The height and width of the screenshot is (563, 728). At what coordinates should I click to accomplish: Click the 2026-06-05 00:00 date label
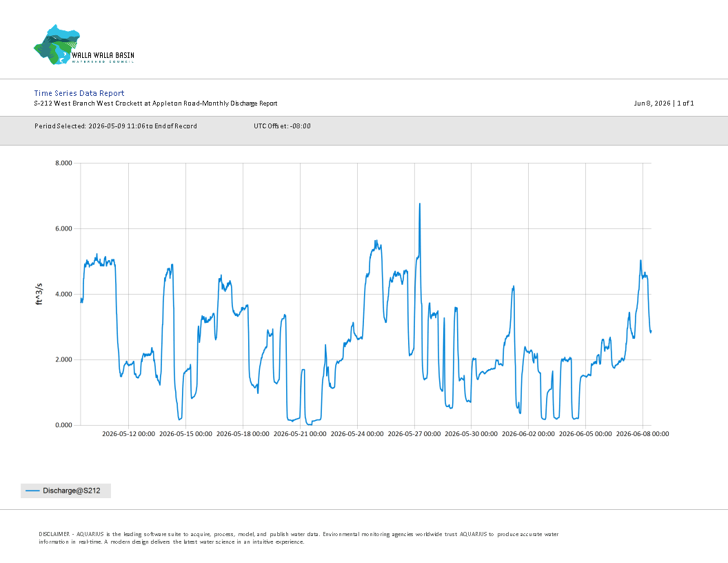[x=585, y=434]
